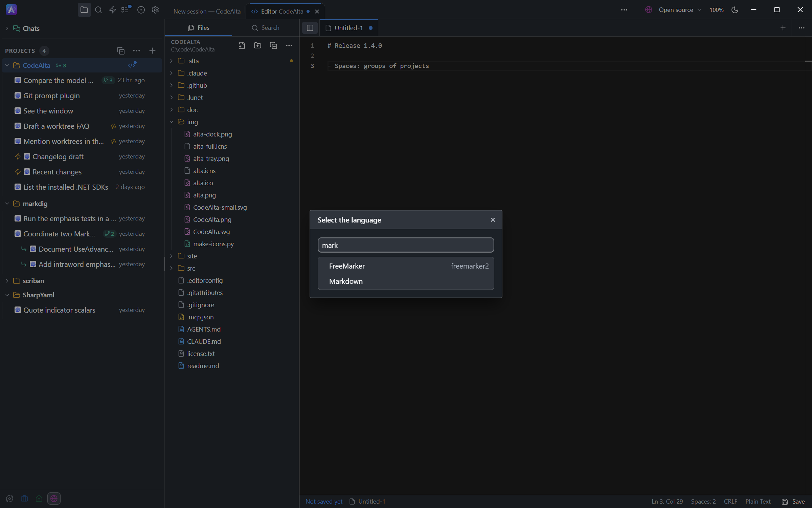Viewport: 812px width, 508px height.
Task: Open CodeAlta-small.svg file
Action: [x=232, y=207]
